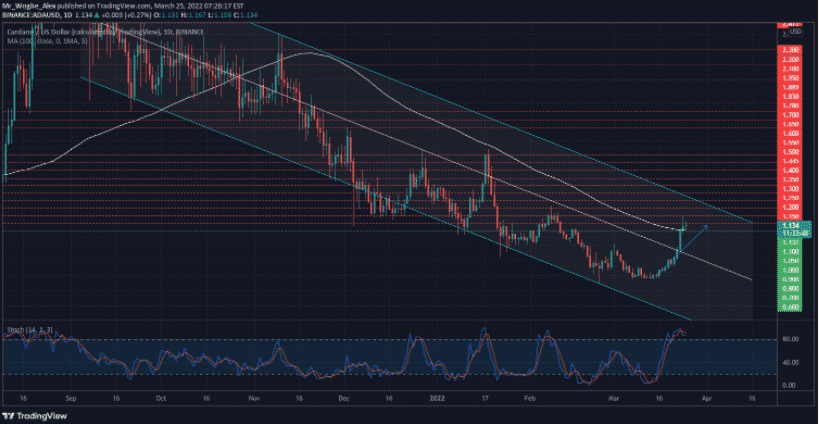
Task: Click the Apr label on the time axis
Action: pos(706,396)
